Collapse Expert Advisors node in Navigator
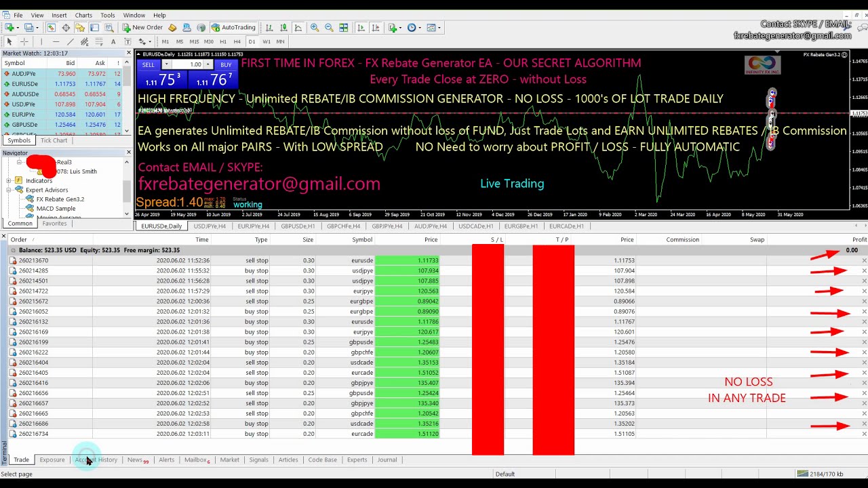The width and height of the screenshot is (868, 488). (9, 190)
